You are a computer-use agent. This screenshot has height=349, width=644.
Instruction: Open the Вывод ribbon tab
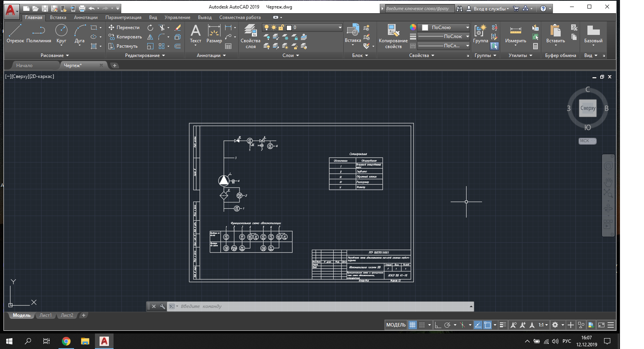[205, 17]
